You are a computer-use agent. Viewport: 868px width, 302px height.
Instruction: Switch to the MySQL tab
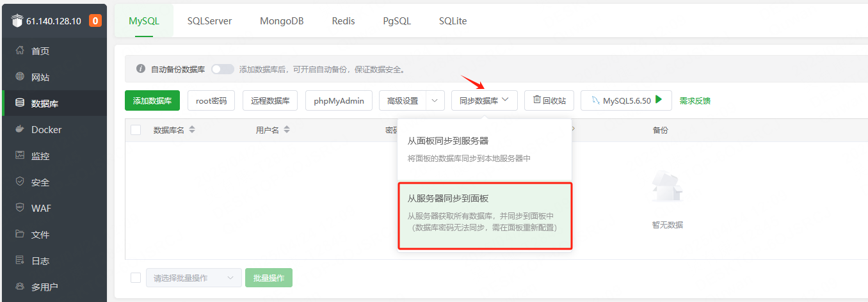pos(143,20)
